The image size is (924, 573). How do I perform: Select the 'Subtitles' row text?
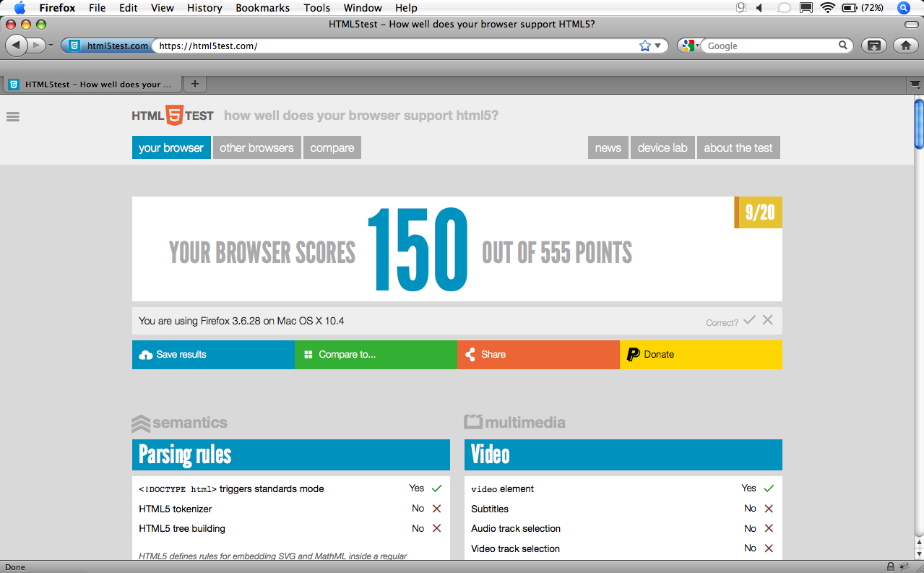tap(490, 509)
